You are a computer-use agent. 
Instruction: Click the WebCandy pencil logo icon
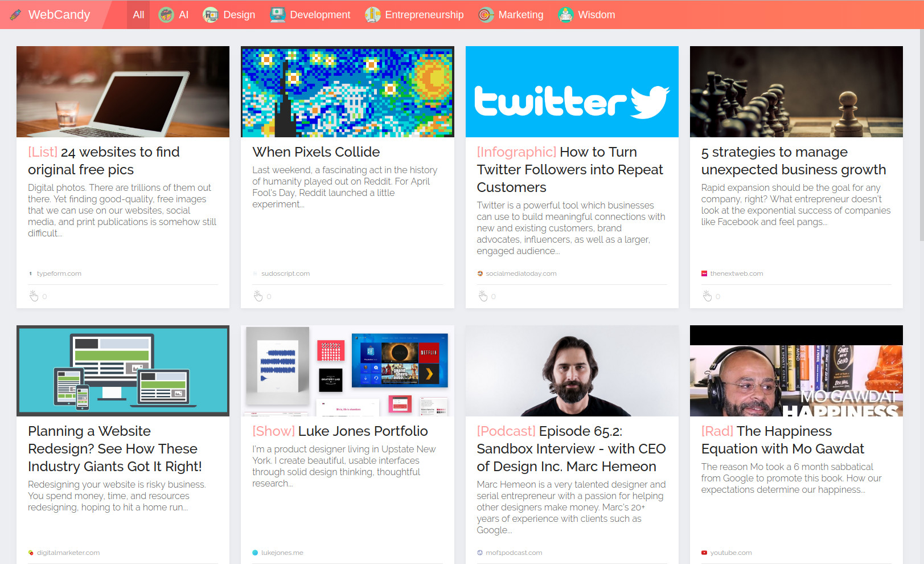15,14
